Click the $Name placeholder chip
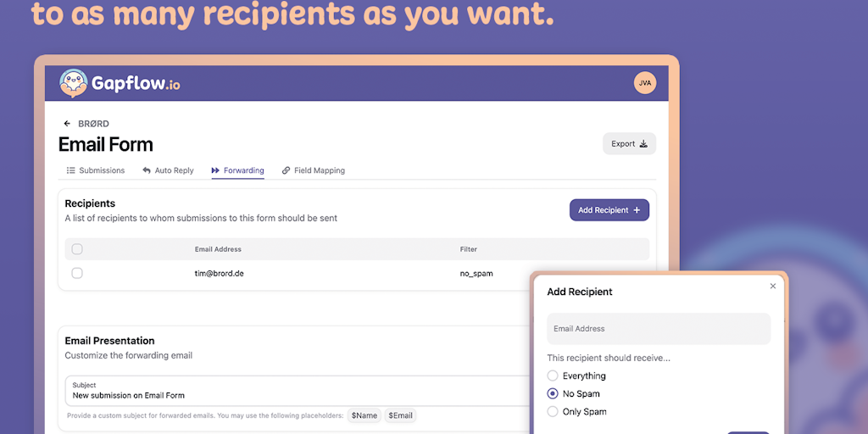868x434 pixels. (x=364, y=416)
